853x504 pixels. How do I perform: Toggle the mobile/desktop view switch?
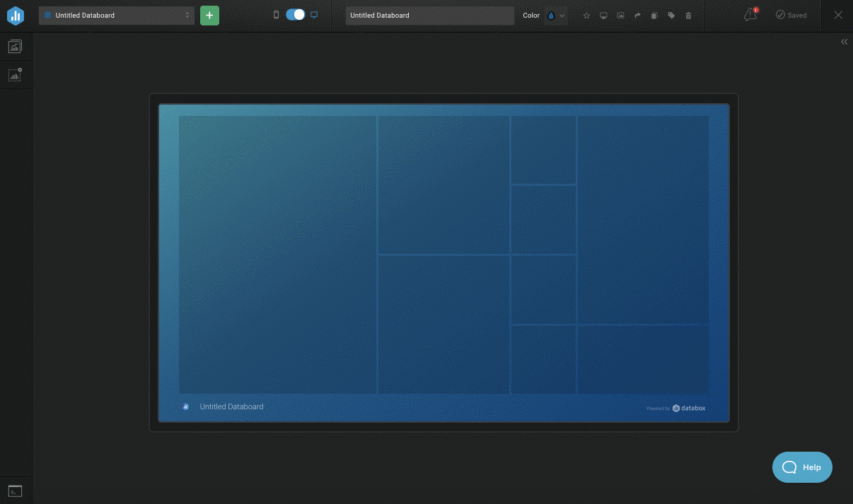pos(296,15)
